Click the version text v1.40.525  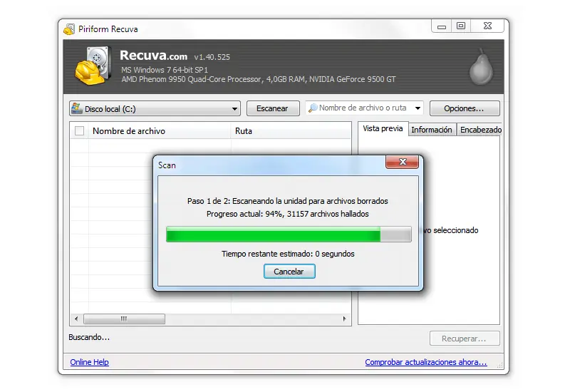[x=212, y=57]
